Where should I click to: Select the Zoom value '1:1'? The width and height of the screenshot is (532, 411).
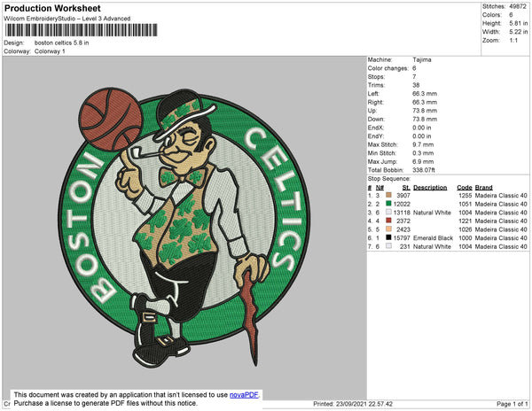click(513, 41)
